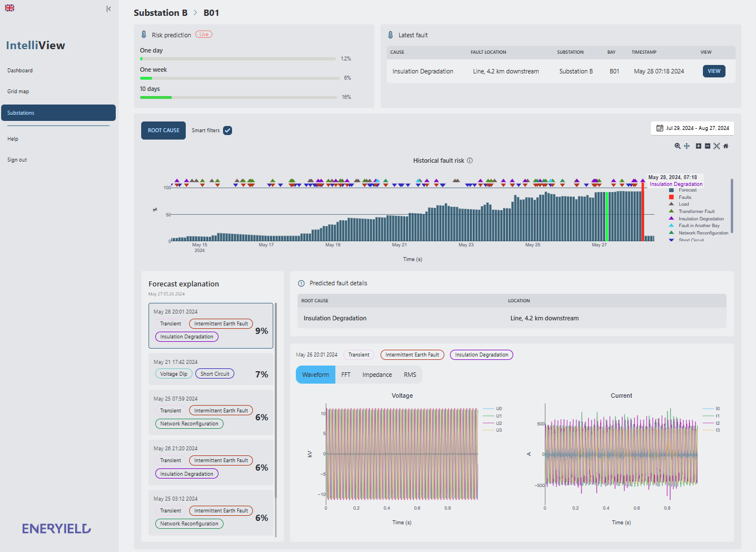The image size is (756, 552).
Task: Reset chart axes with home icon
Action: (x=726, y=146)
